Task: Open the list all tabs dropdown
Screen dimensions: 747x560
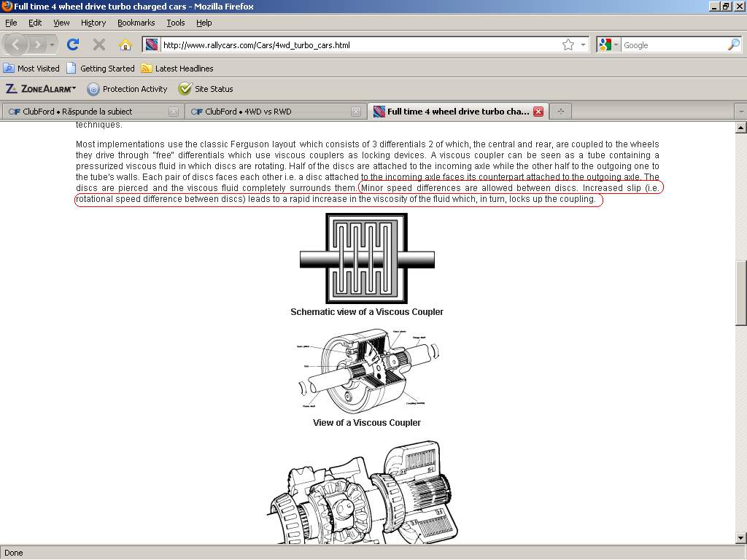Action: point(740,112)
